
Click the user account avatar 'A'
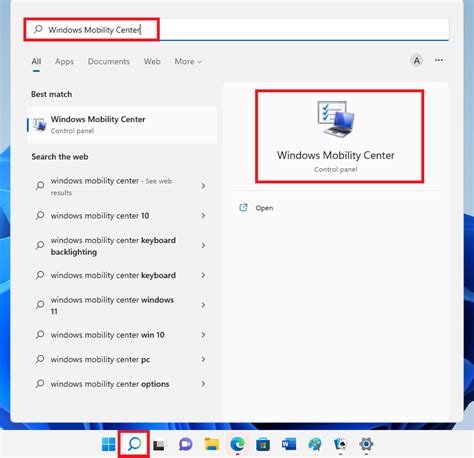(x=416, y=61)
